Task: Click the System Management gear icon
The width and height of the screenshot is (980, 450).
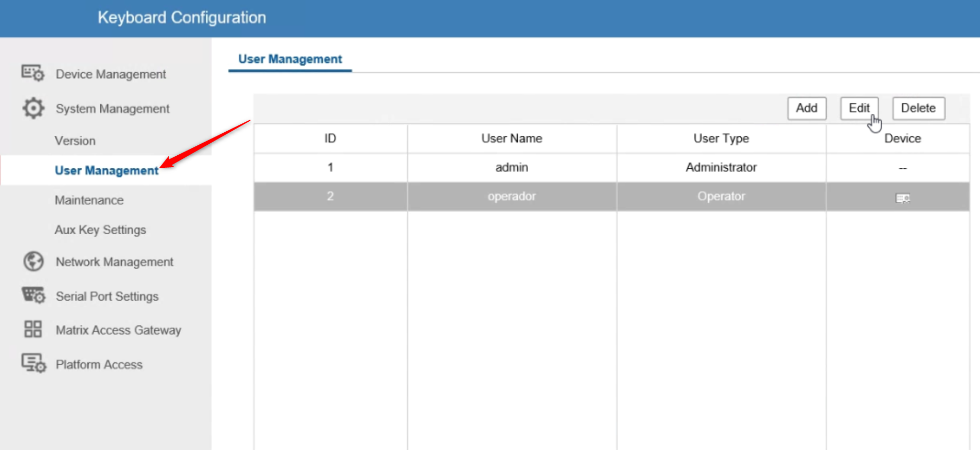Action: pos(33,108)
